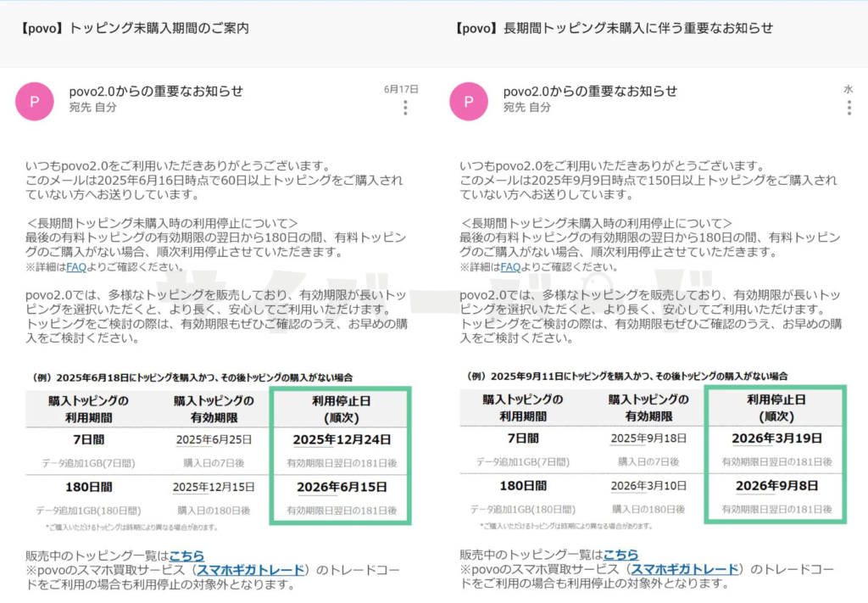The height and width of the screenshot is (603, 868).
Task: Open スマホギガトレード link in the 150-day notice email
Action: pos(685,569)
